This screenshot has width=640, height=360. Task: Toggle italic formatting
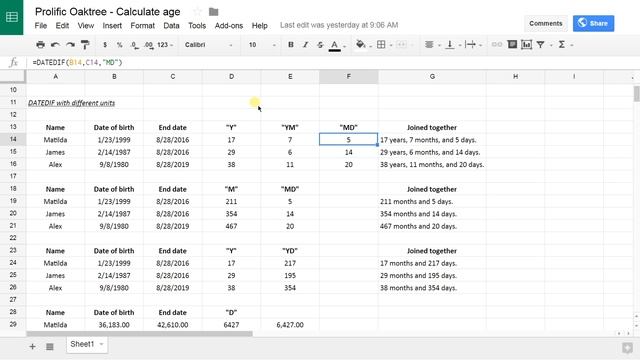305,44
